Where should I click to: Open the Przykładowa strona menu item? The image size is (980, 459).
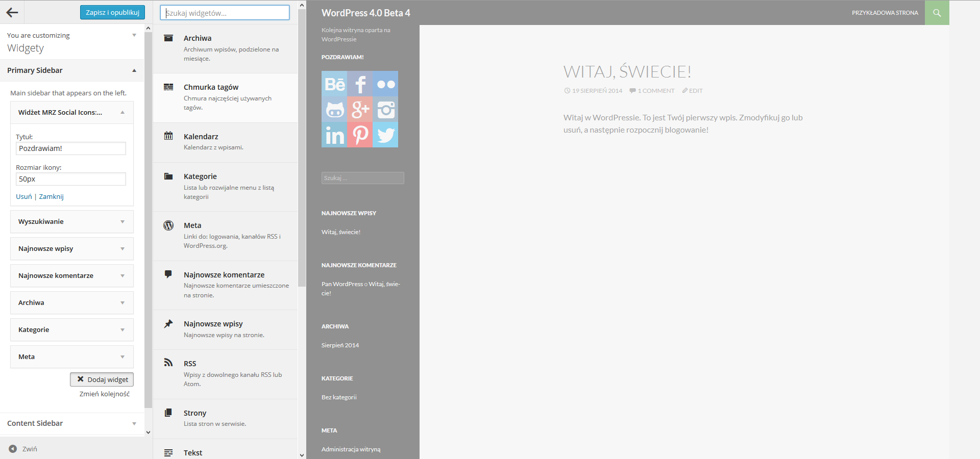[x=885, y=13]
